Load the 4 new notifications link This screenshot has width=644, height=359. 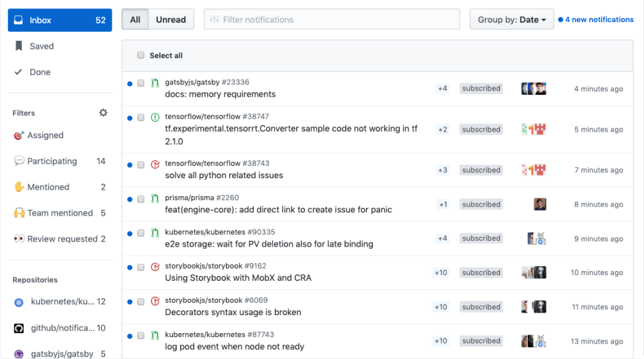599,20
